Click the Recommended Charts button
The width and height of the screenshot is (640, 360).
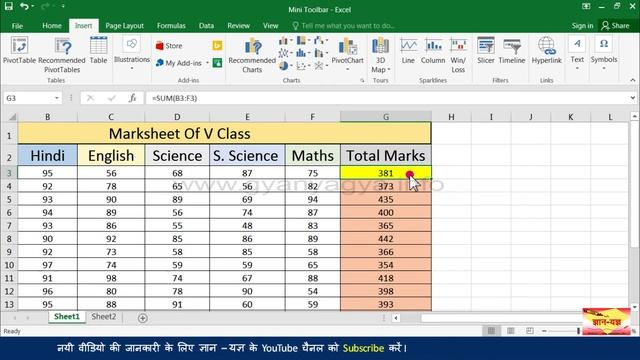coord(252,55)
